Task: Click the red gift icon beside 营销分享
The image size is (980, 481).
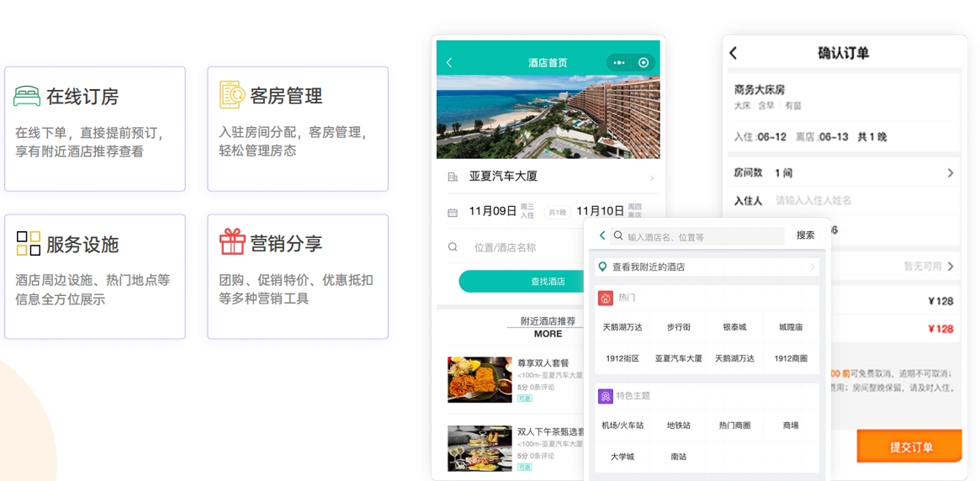Action: point(232,241)
